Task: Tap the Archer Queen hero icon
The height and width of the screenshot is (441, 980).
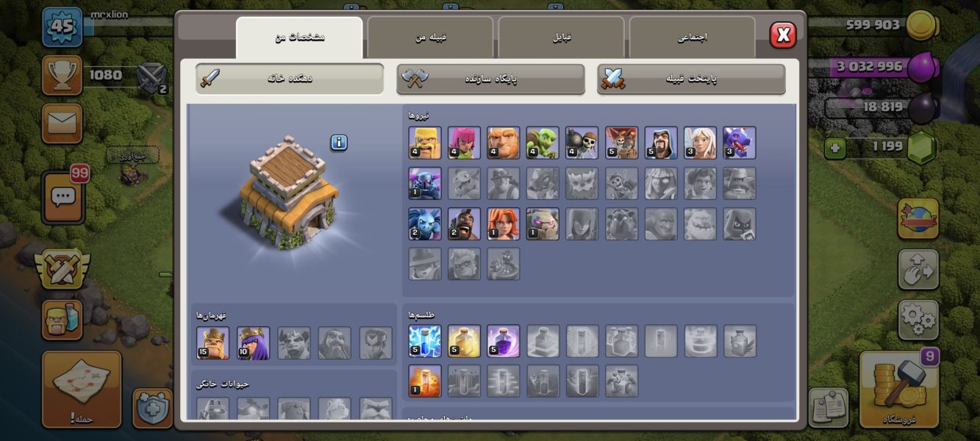Action: click(254, 343)
